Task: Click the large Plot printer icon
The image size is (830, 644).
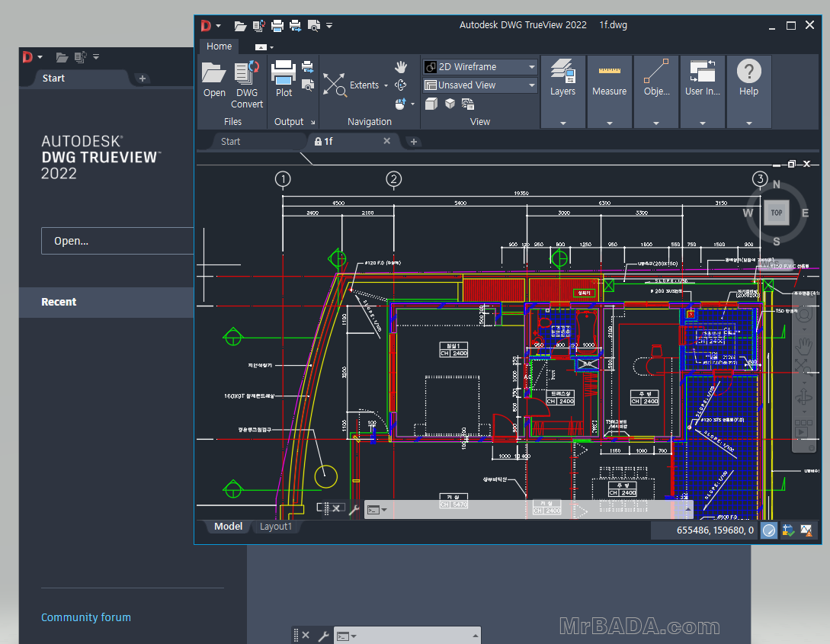Action: [x=284, y=72]
